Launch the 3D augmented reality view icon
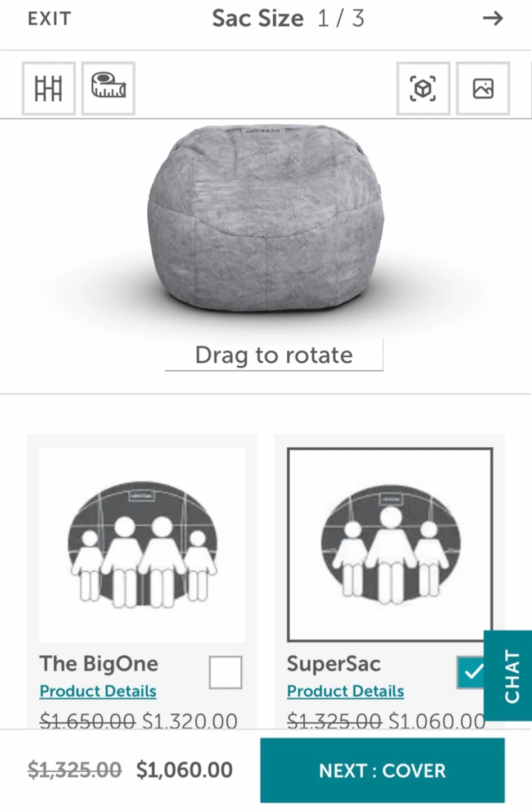The width and height of the screenshot is (532, 810). [423, 88]
